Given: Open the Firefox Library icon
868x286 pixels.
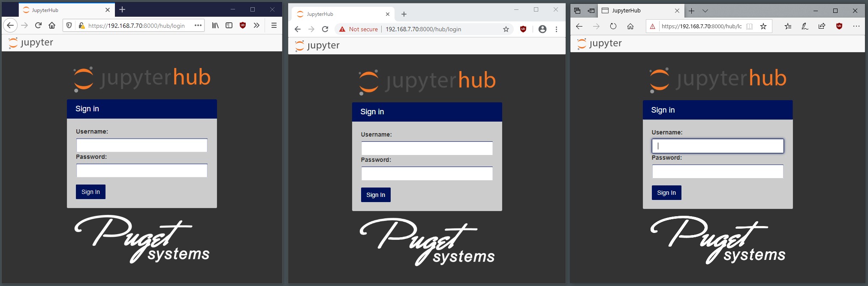Looking at the screenshot, I should point(215,26).
